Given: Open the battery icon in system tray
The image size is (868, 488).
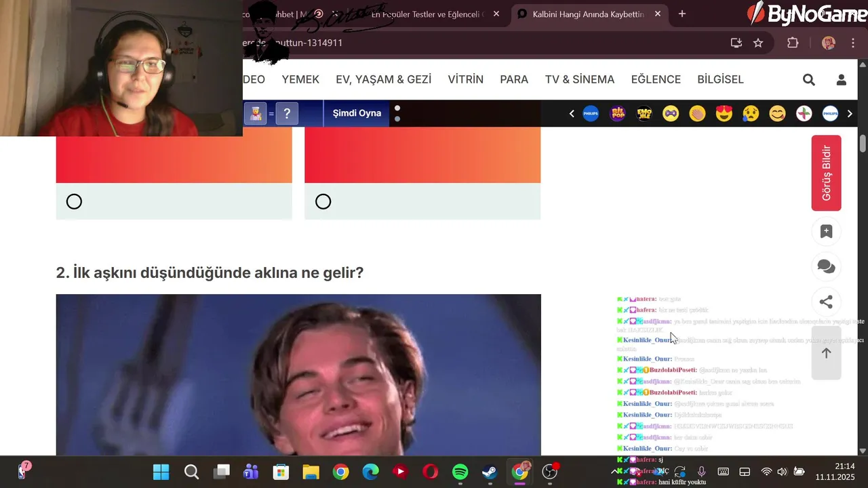Looking at the screenshot, I should click(799, 472).
